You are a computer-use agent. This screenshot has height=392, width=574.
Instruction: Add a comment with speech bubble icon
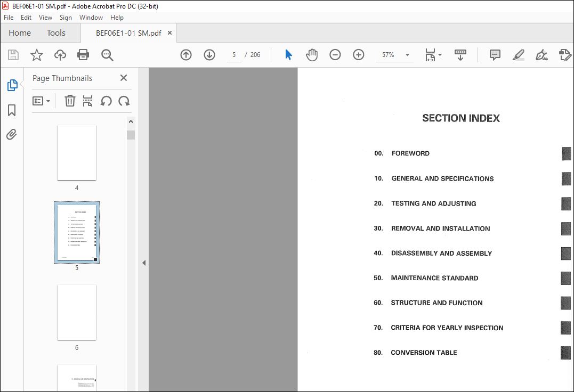pyautogui.click(x=495, y=55)
